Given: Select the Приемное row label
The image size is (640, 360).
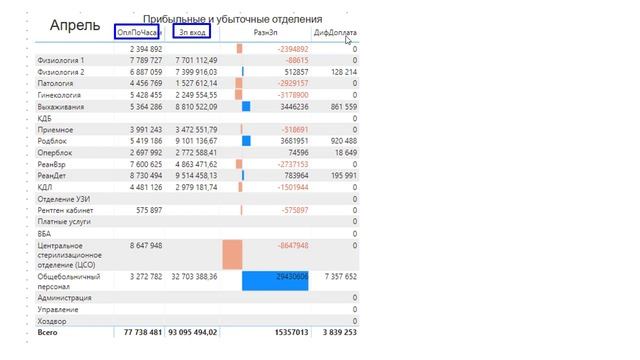Looking at the screenshot, I should point(55,130).
